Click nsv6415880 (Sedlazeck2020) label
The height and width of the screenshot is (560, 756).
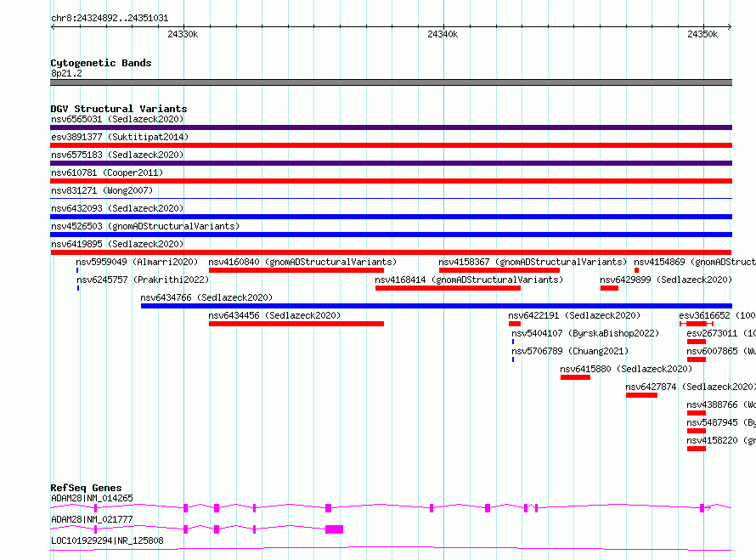coord(626,369)
